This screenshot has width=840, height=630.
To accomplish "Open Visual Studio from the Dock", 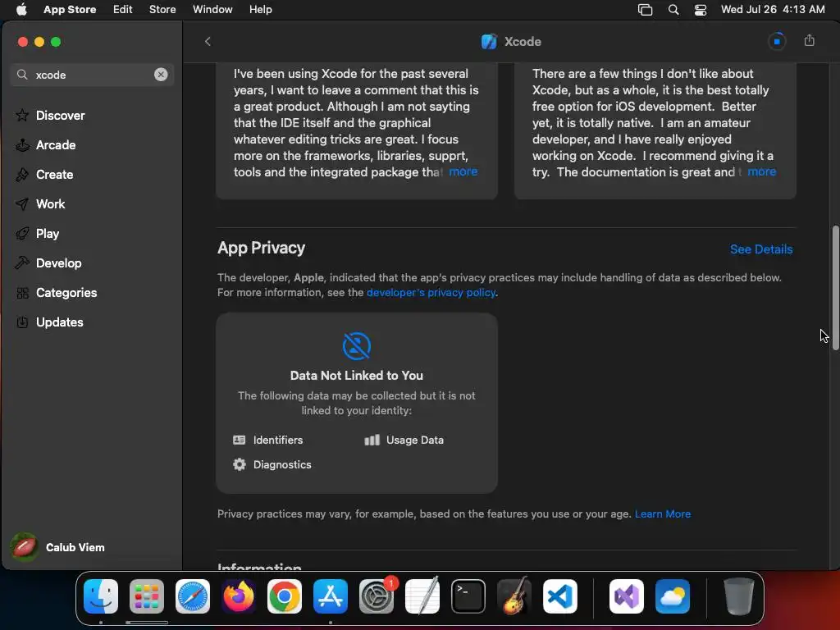I will tap(627, 596).
